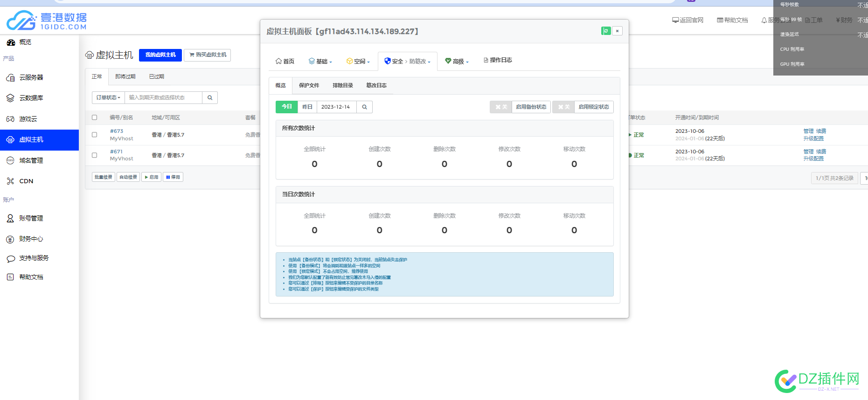Viewport: 868px width, 400px height.
Task: Click the 启用 play button
Action: (152, 177)
